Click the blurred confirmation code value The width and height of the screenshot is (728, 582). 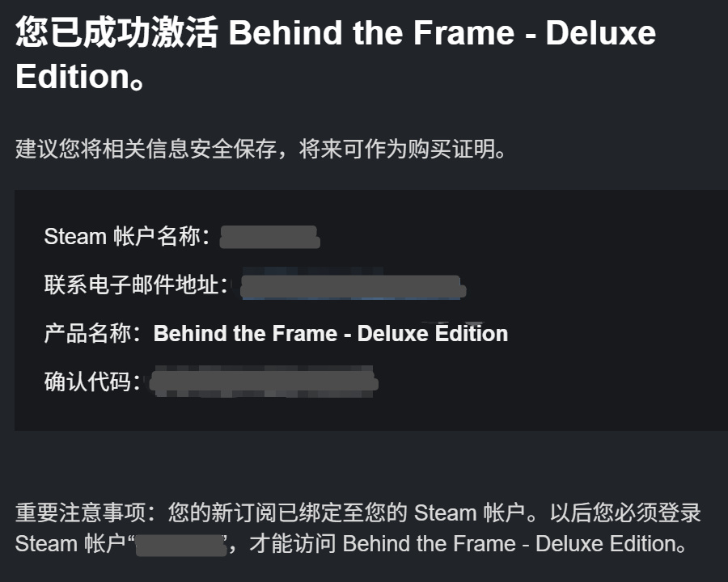tap(264, 382)
